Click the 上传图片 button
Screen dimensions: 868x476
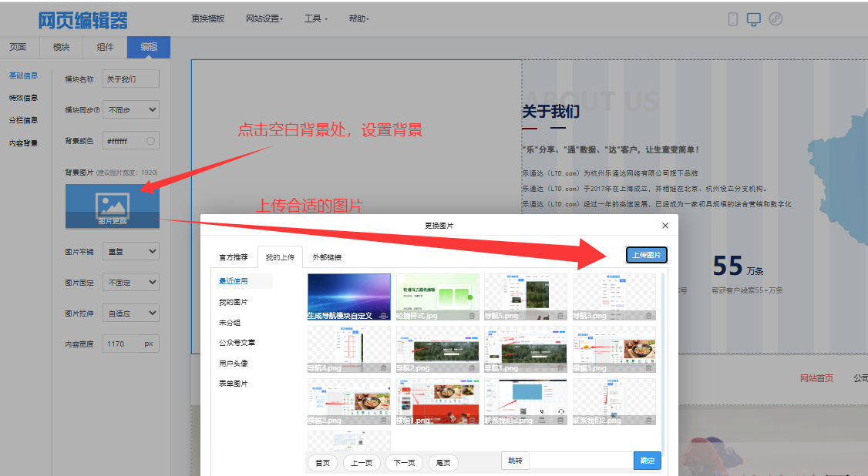coord(645,256)
